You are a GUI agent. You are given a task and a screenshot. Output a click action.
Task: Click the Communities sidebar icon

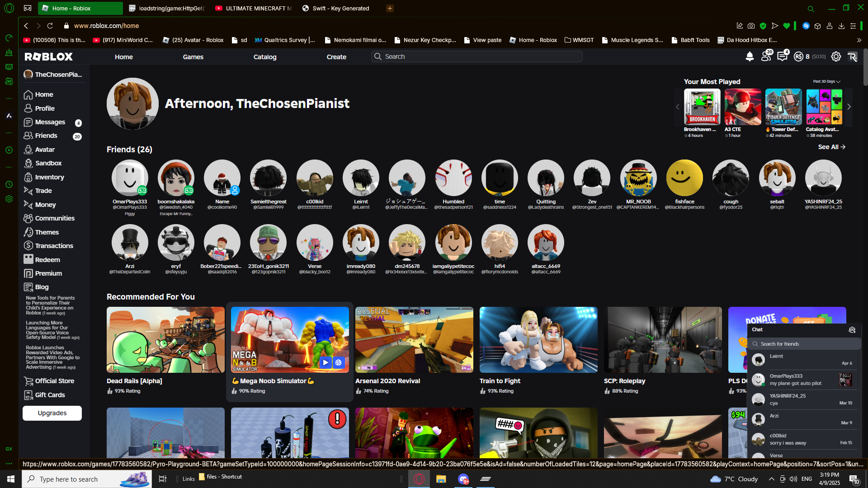(x=28, y=218)
